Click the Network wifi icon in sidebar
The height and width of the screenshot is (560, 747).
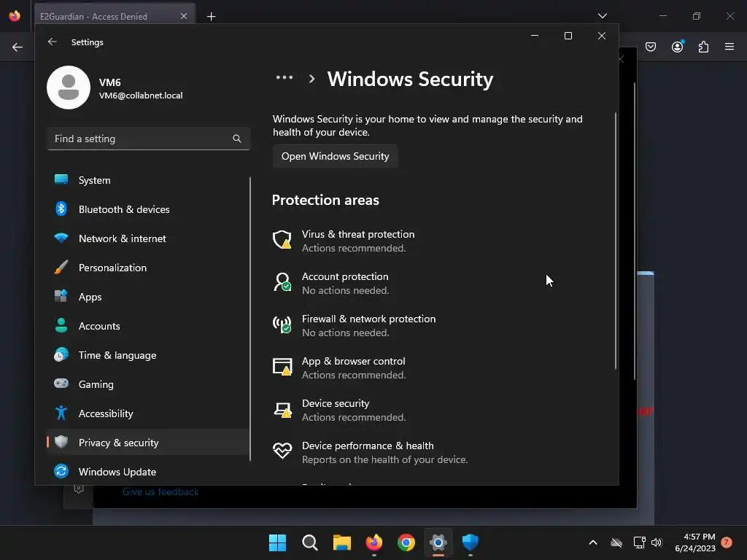pyautogui.click(x=61, y=238)
